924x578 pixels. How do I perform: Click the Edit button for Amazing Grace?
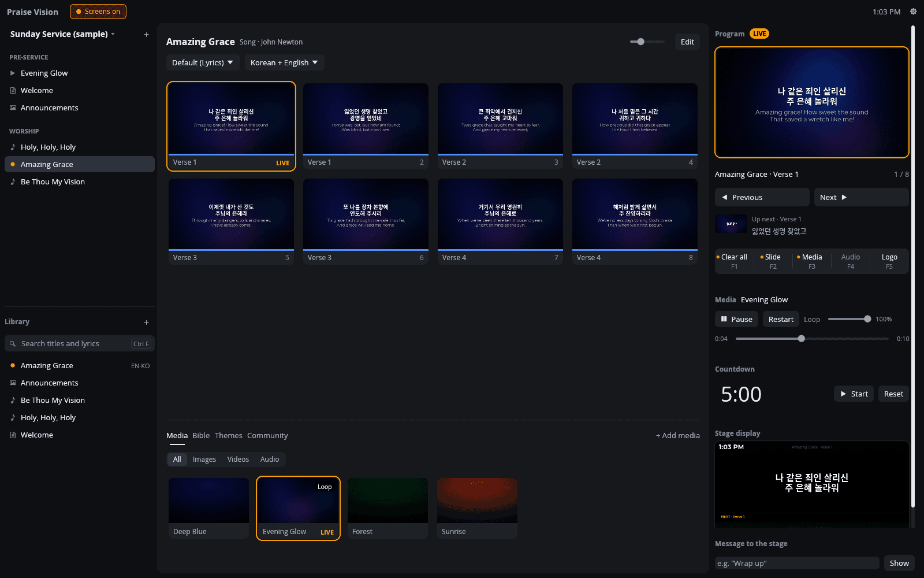[x=687, y=42]
